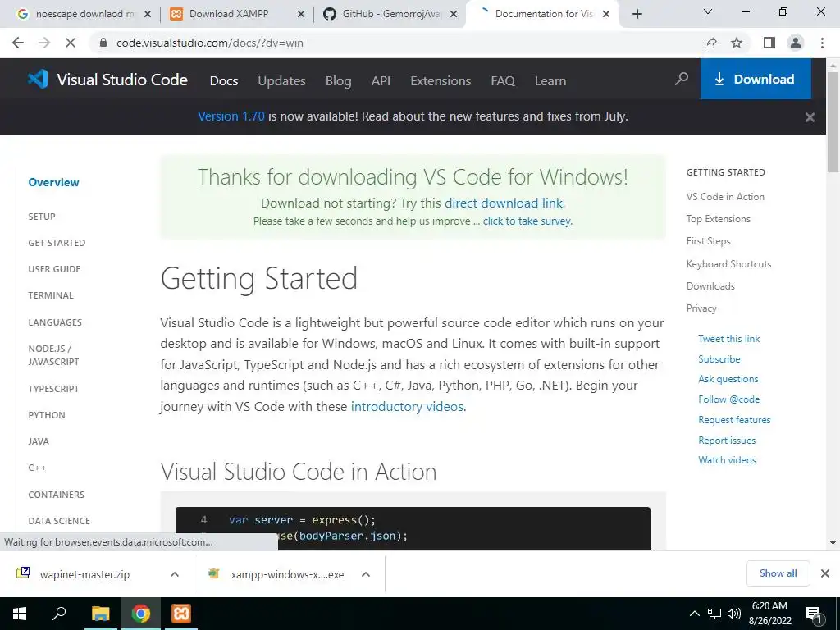840x630 pixels.
Task: Open the tab search chevron
Action: pyautogui.click(x=708, y=11)
